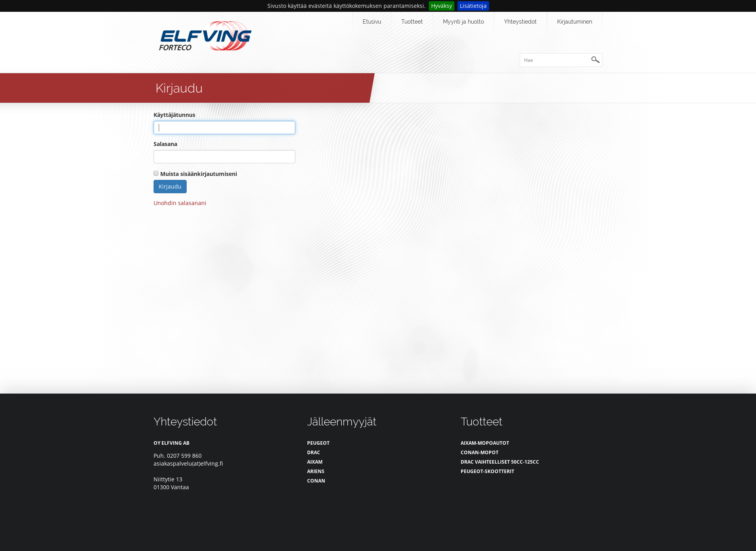The height and width of the screenshot is (551, 756).
Task: Open Etusivu menu item
Action: 372,22
